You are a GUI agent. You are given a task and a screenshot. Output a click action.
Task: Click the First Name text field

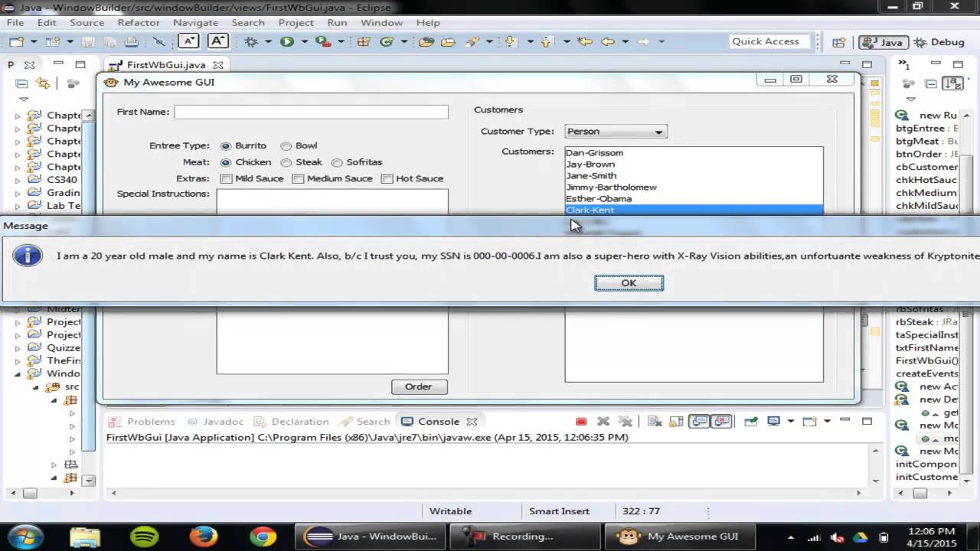click(311, 112)
